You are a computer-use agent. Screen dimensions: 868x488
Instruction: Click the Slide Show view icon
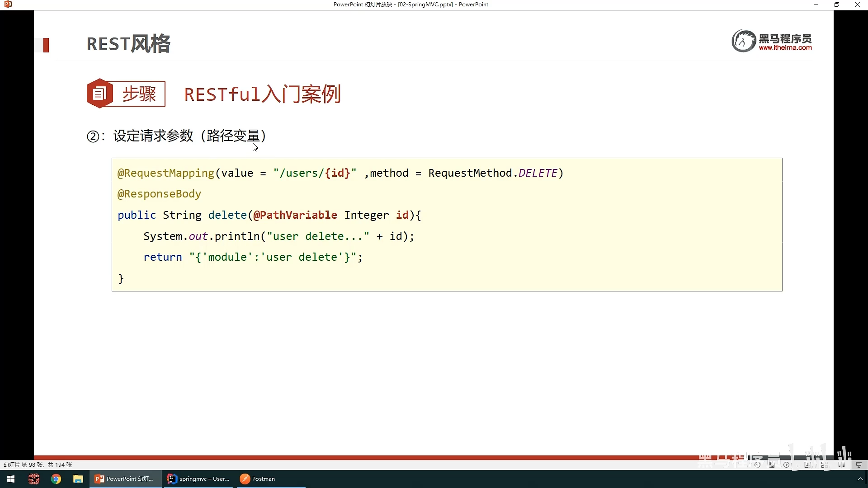click(859, 465)
